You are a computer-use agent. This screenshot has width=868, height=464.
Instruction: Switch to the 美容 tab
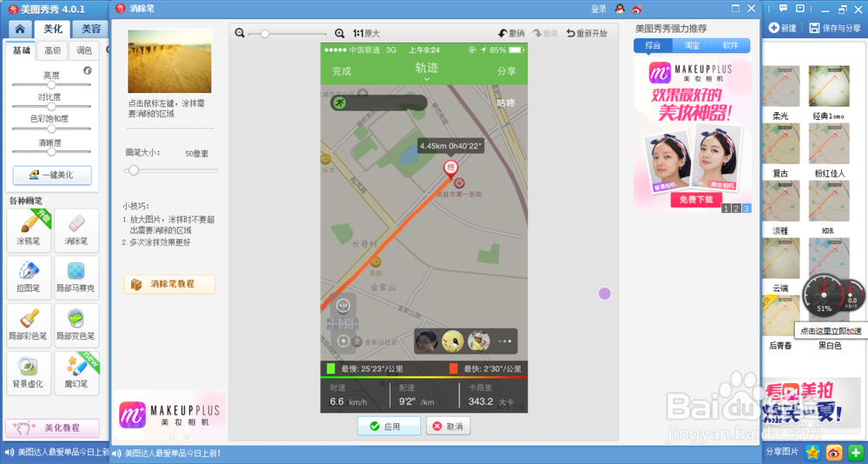click(91, 29)
